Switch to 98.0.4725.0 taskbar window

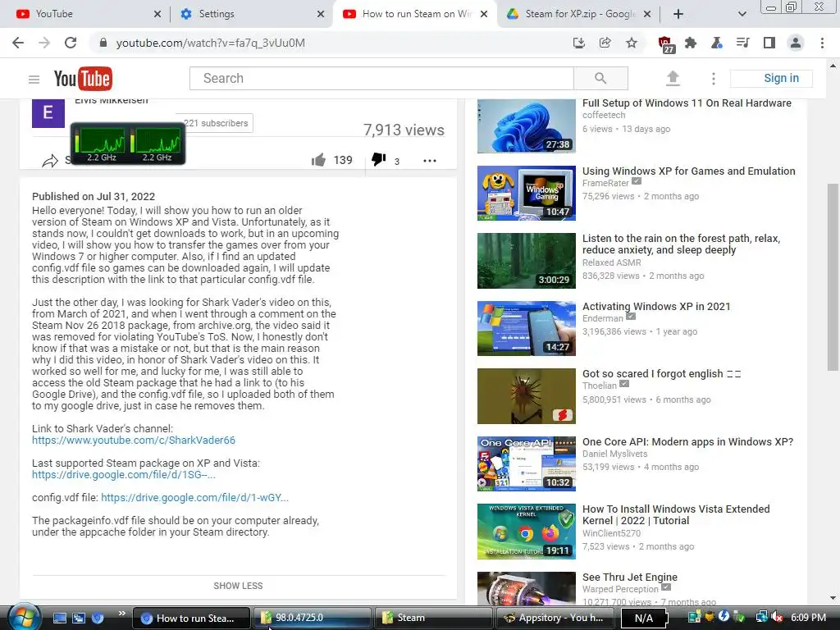click(x=311, y=618)
